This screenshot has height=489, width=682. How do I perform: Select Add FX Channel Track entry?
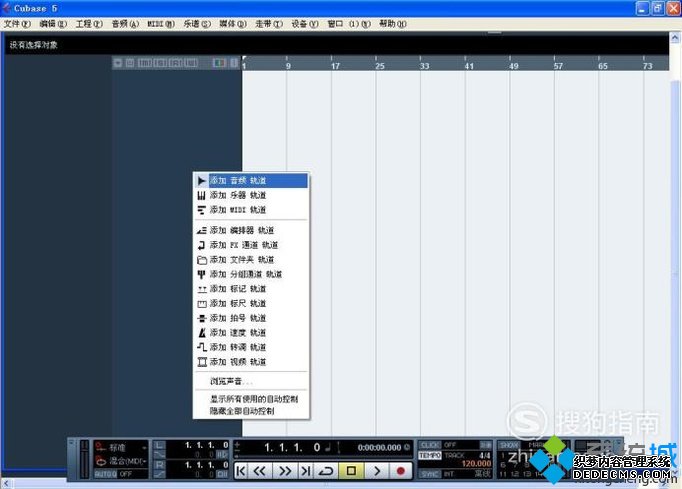[x=251, y=245]
